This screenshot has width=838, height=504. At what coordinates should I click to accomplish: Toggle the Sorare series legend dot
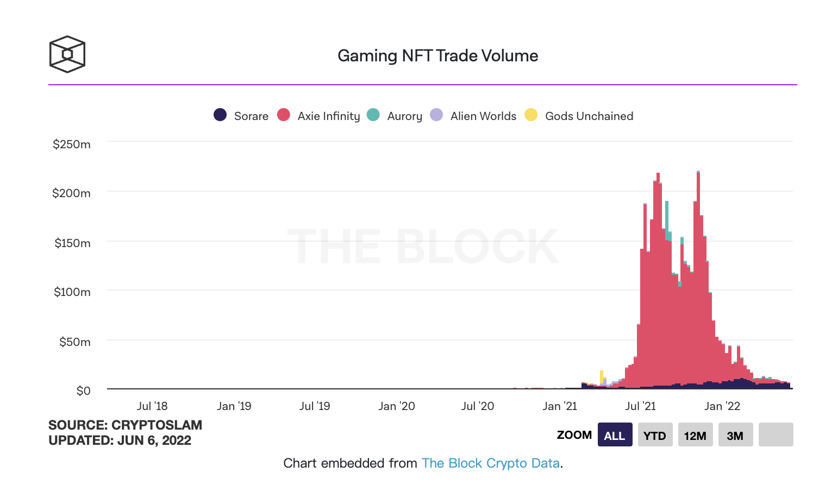220,115
